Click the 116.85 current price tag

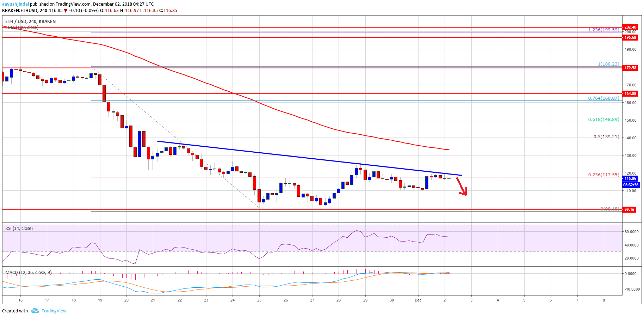point(630,178)
